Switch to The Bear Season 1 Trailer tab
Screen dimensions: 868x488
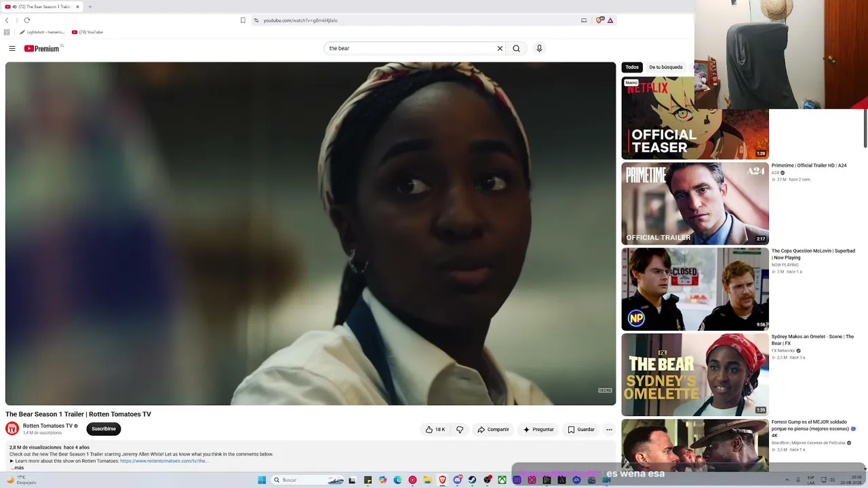pos(42,7)
